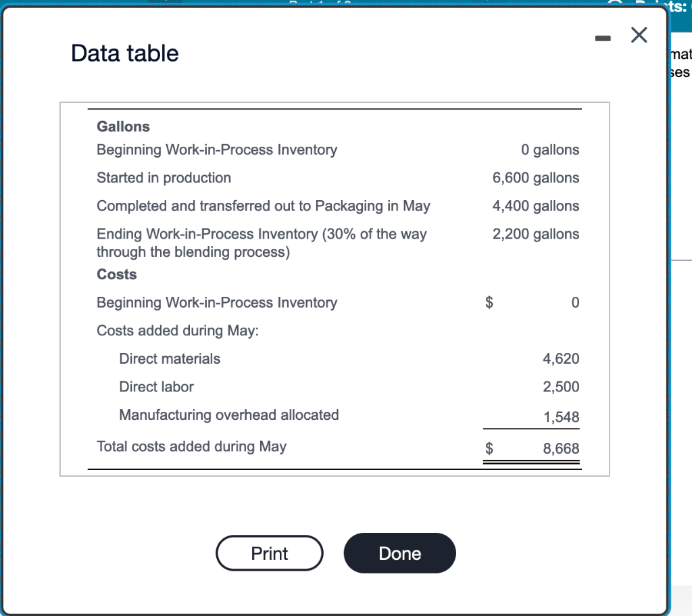Select the Completed and transferred out row
This screenshot has height=616, width=692.
click(x=264, y=206)
